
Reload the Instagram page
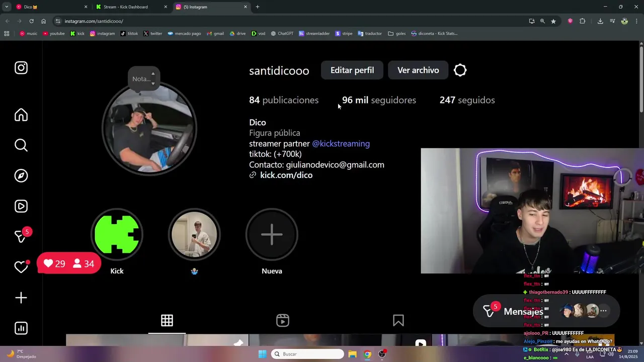pyautogui.click(x=31, y=21)
